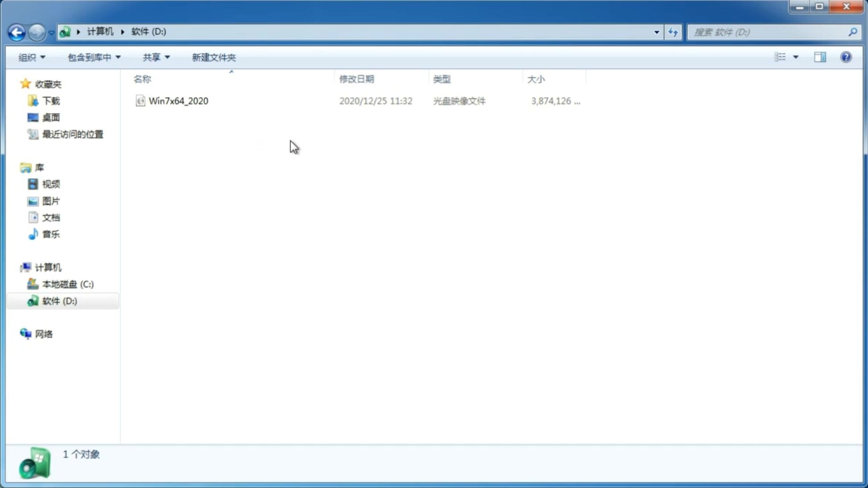This screenshot has height=488, width=868.
Task: Navigate to 本地磁盘 (C:) drive
Action: (67, 284)
